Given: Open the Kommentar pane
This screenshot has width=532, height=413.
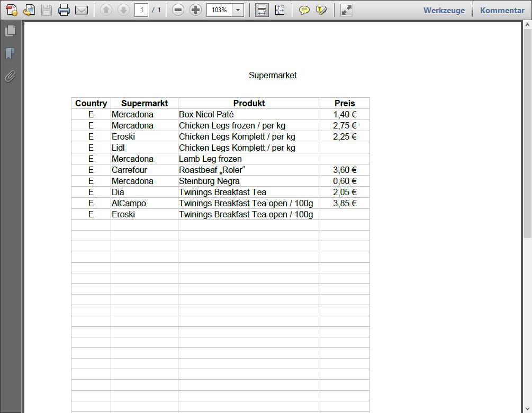Looking at the screenshot, I should tap(502, 10).
